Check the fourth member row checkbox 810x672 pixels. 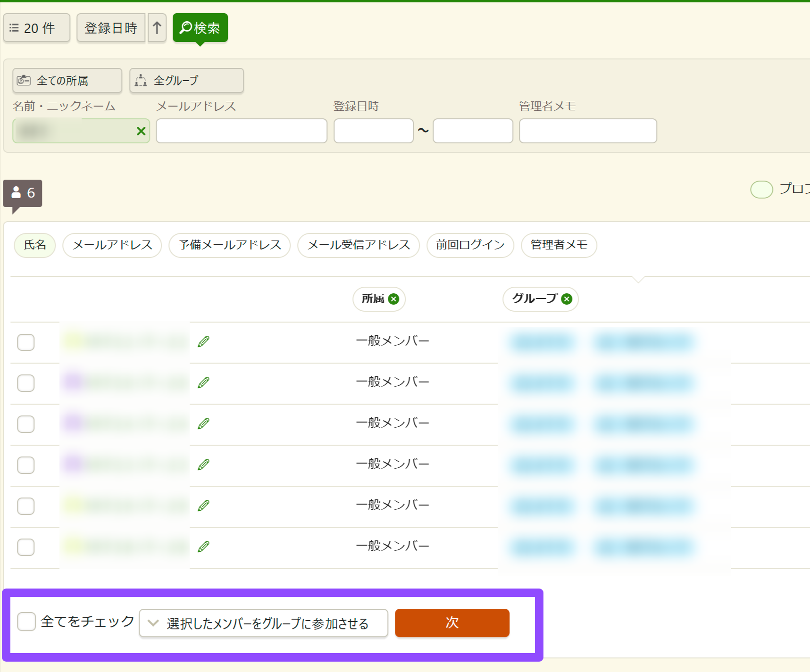pyautogui.click(x=26, y=465)
